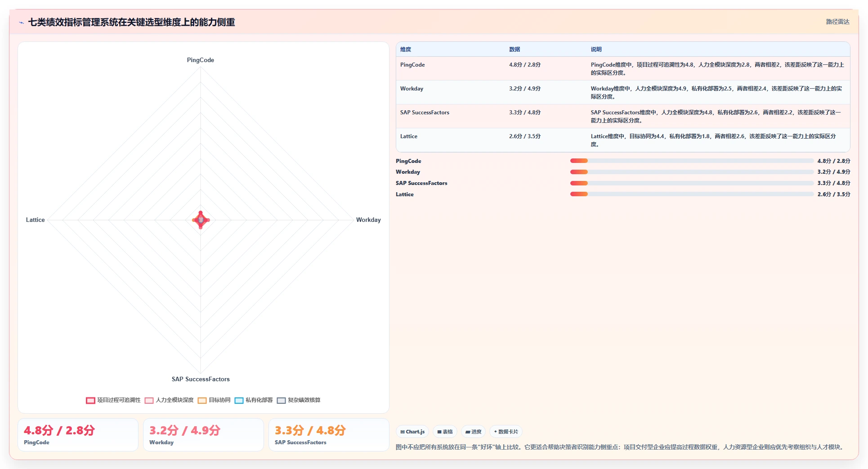Click the 2.6分 / 3.5分 value in the table
The height and width of the screenshot is (469, 868).
coord(525,136)
